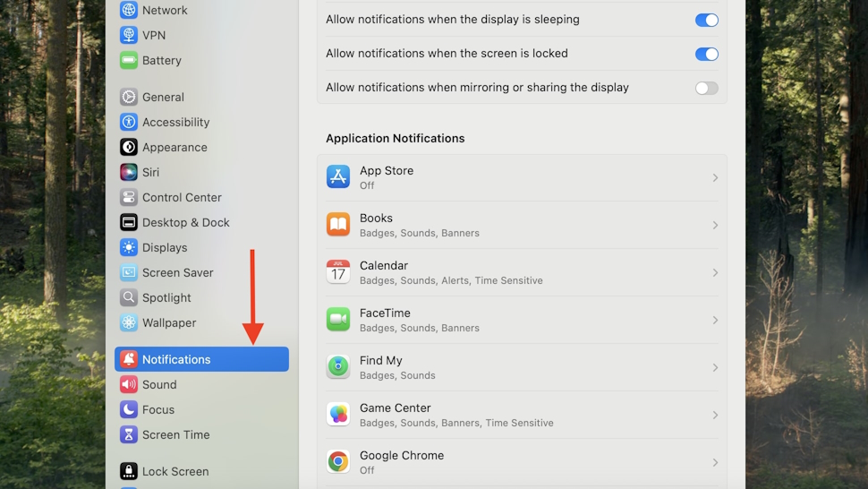868x489 pixels.
Task: Expand Game Center row chevron
Action: (x=715, y=415)
